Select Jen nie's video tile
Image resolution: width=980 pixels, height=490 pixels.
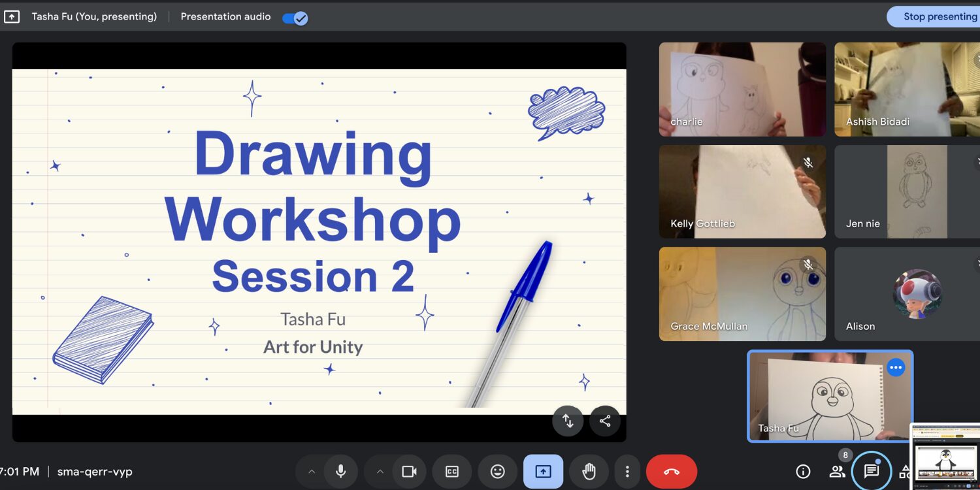coord(907,192)
